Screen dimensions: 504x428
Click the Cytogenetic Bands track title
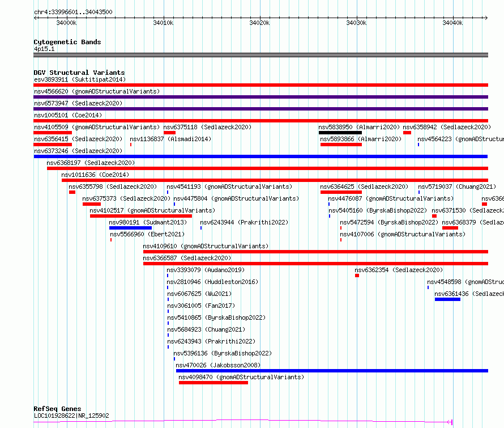point(67,42)
